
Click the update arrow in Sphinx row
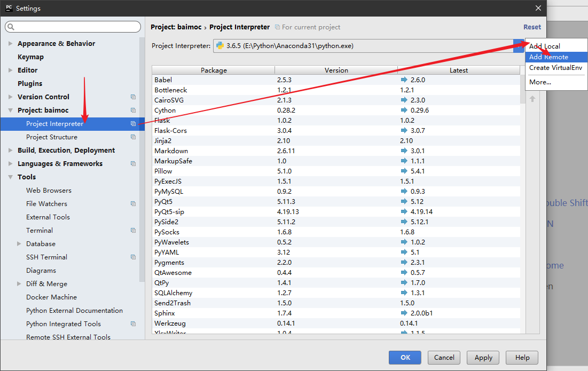tap(404, 312)
